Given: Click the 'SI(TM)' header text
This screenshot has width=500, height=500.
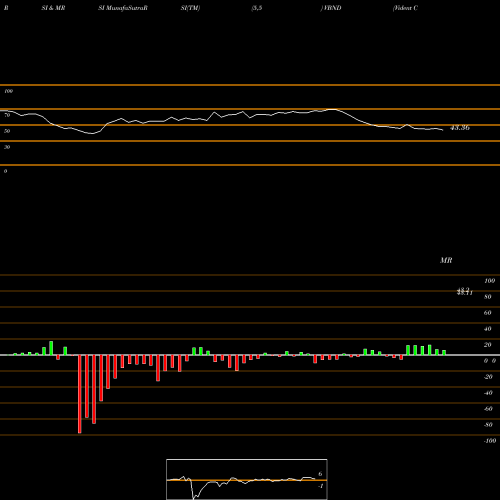Looking at the screenshot, I should 190,8.
